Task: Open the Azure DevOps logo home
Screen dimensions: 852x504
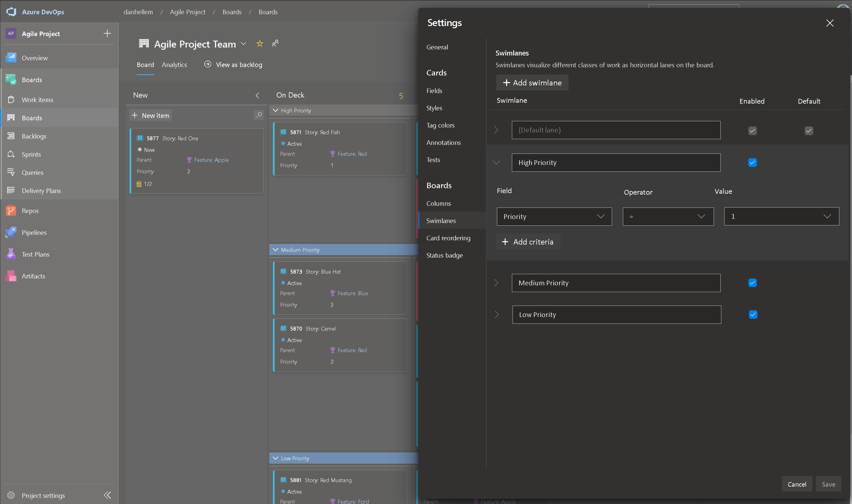Action: click(11, 12)
